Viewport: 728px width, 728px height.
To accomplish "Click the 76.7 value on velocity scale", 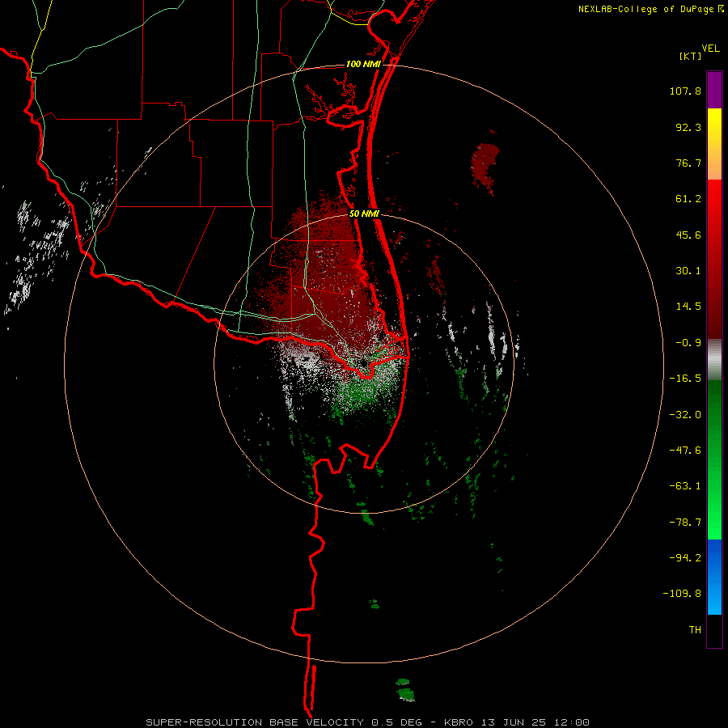I will [x=688, y=163].
